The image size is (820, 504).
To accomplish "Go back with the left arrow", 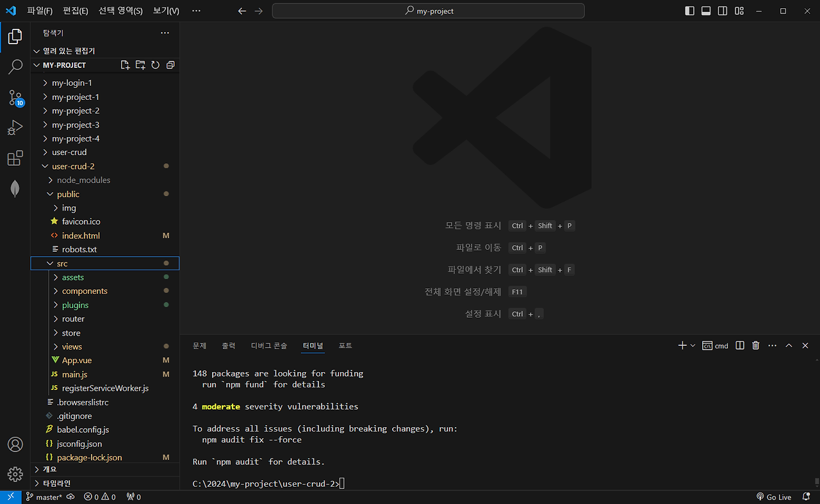I will point(242,11).
